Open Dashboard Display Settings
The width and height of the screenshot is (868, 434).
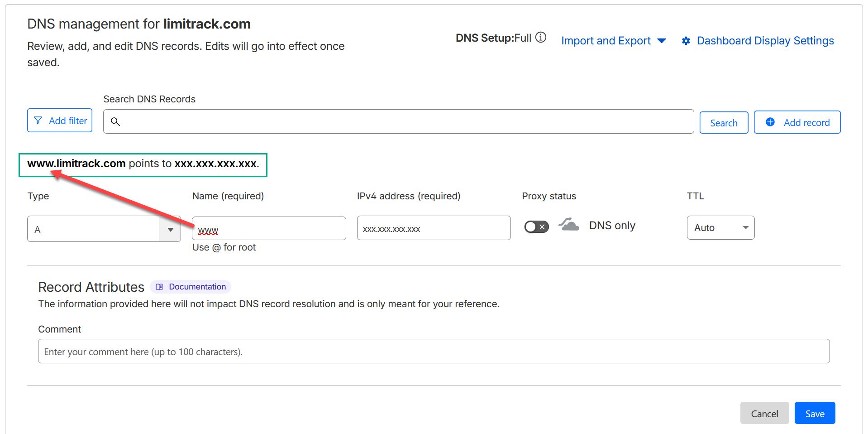[765, 41]
